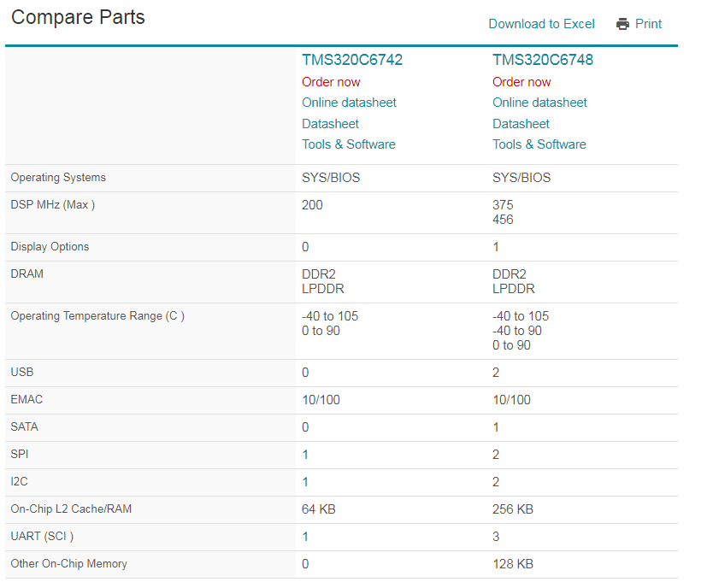Click Order now under TMS320C6742
This screenshot has height=588, width=707.
click(331, 82)
